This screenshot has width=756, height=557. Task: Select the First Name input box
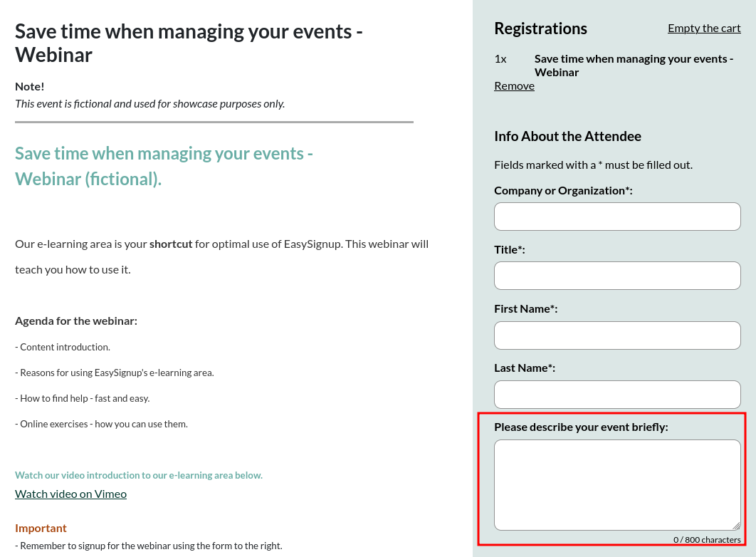[x=617, y=335]
